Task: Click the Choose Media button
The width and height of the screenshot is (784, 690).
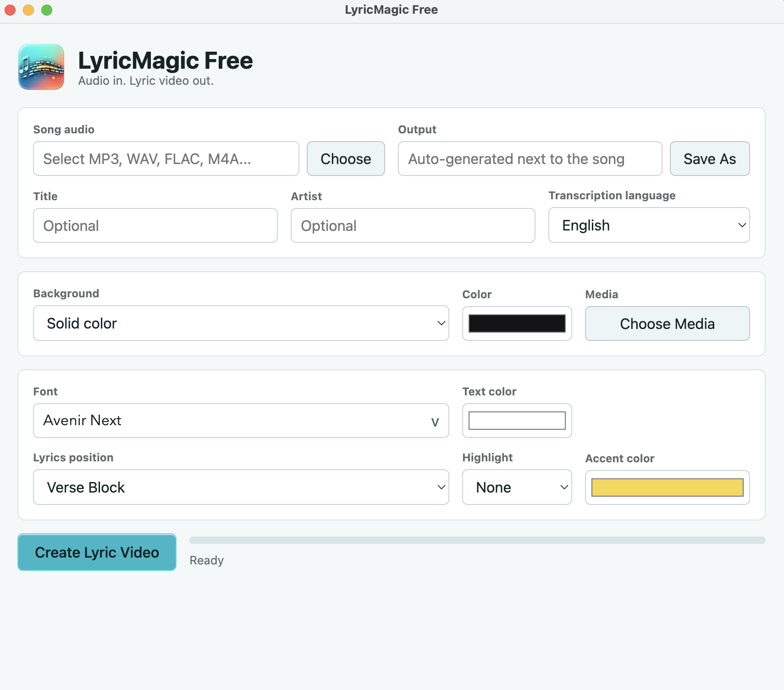Action: tap(668, 323)
